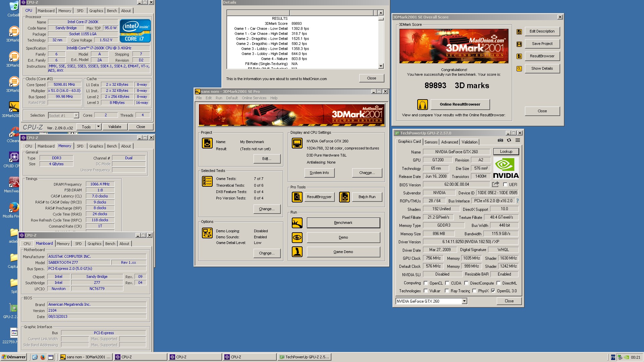This screenshot has width=644, height=362.
Task: Click the Edit Description icon in score window
Action: 519,32
